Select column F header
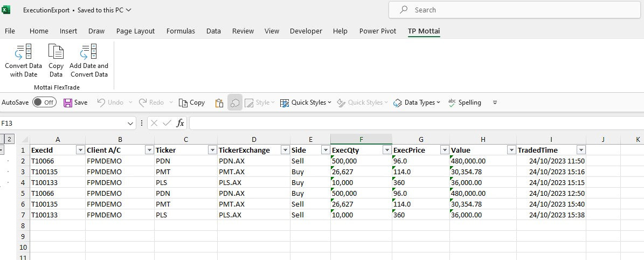Screen dimensions: 644x260 tap(361, 140)
